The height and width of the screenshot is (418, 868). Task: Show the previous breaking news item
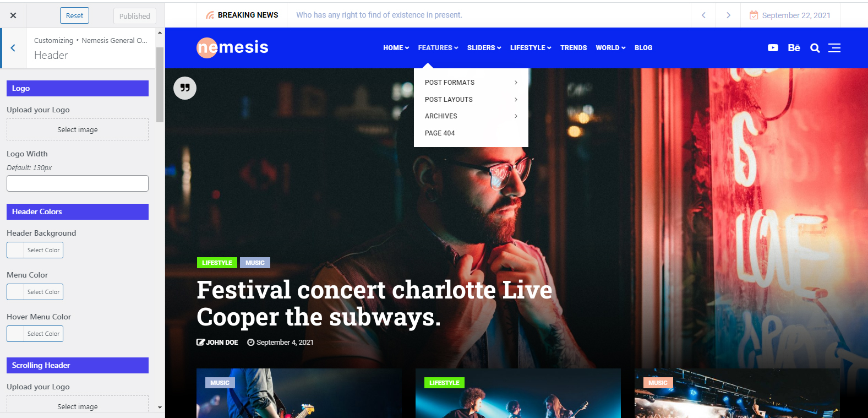703,15
